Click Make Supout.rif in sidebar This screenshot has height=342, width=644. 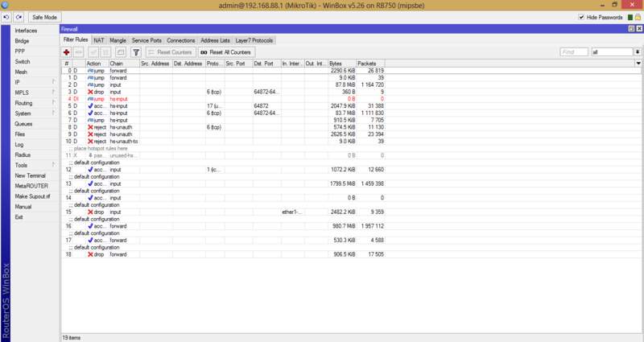[x=32, y=196]
